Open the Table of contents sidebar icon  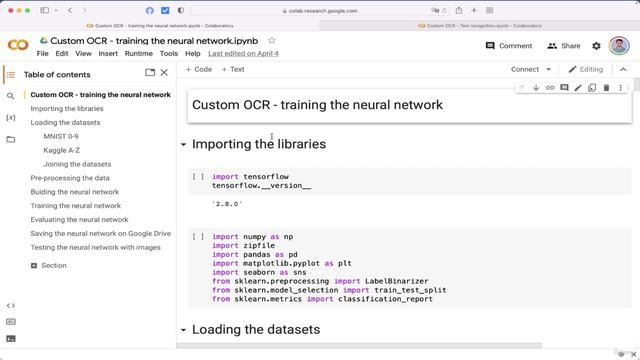pos(11,75)
